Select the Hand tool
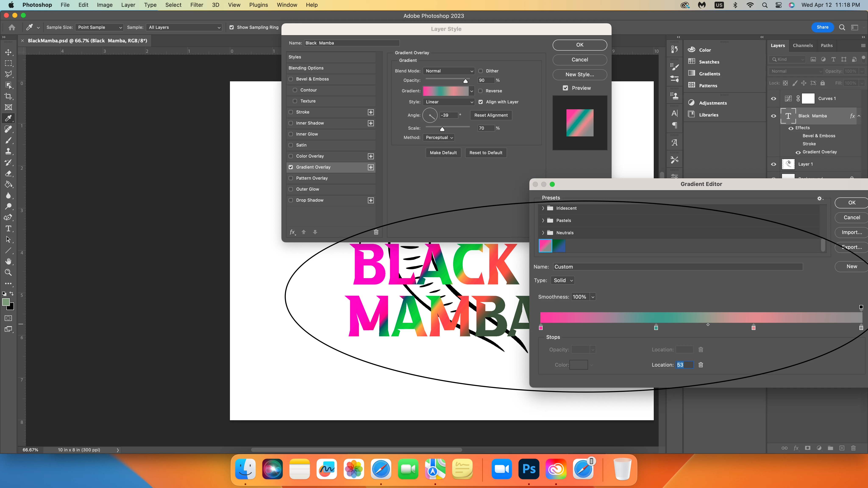The image size is (868, 488). [8, 261]
